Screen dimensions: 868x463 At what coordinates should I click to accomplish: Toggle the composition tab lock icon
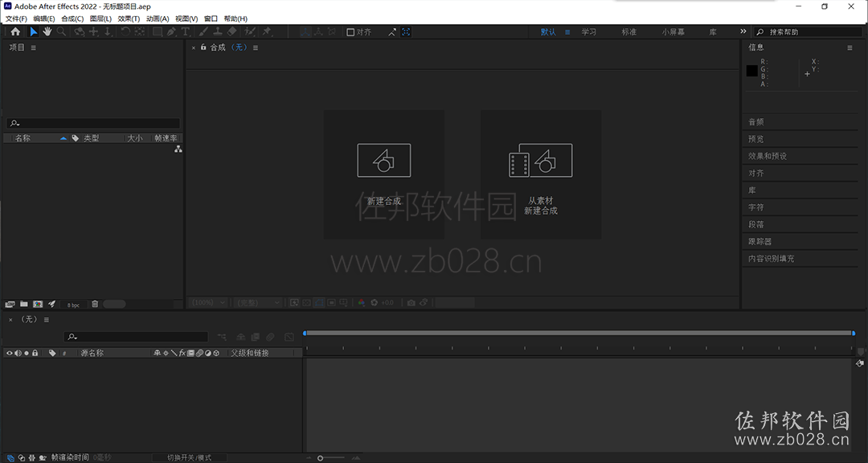(x=203, y=47)
